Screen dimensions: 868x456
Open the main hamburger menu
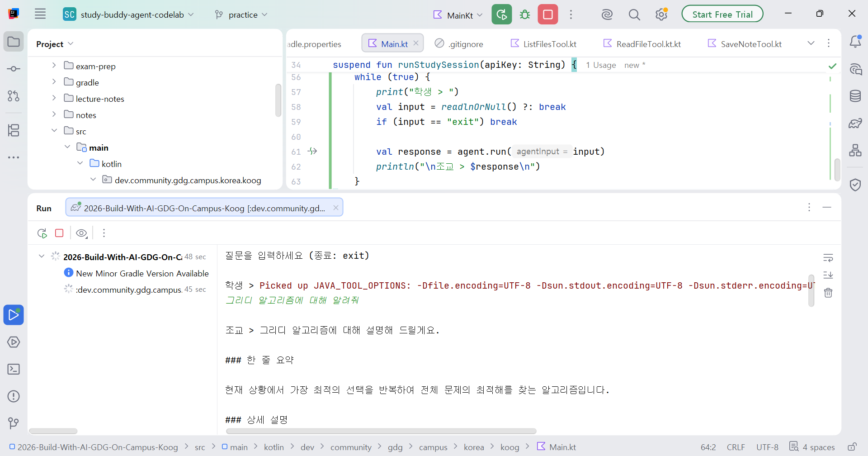(40, 14)
